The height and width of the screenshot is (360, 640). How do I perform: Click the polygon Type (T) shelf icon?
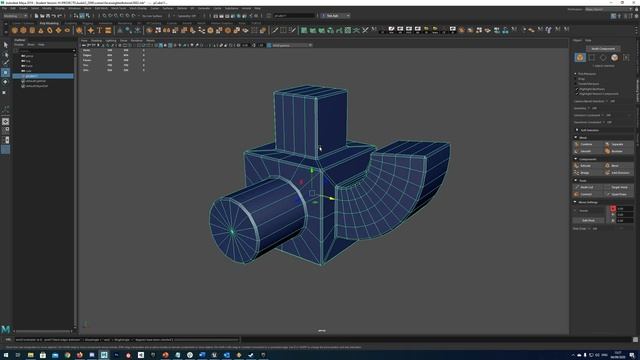(x=99, y=30)
